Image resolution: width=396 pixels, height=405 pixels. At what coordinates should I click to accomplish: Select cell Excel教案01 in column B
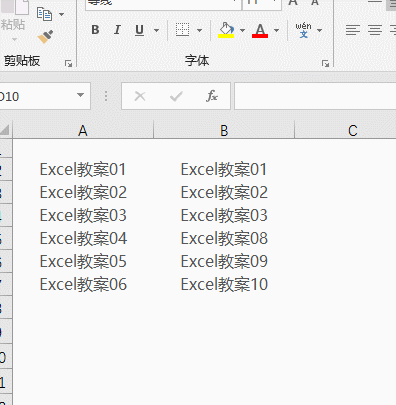(x=224, y=169)
